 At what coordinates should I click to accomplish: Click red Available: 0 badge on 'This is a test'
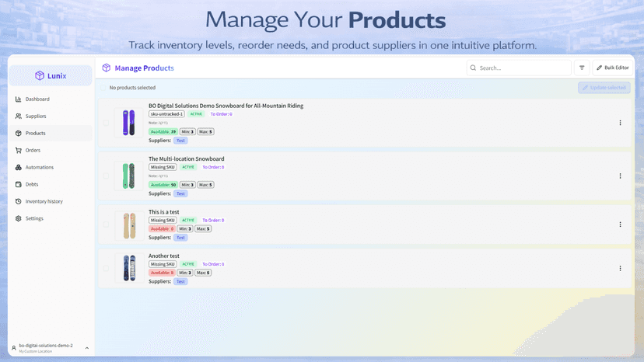[162, 228]
